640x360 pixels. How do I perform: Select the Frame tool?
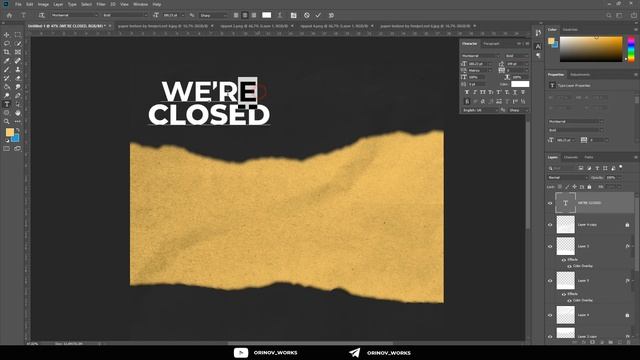pyautogui.click(x=18, y=52)
